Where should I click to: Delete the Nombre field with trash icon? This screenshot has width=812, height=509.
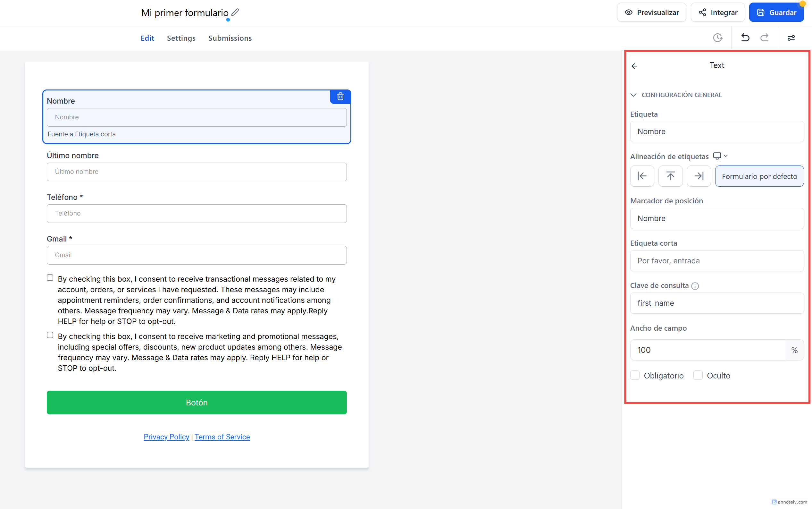click(340, 97)
